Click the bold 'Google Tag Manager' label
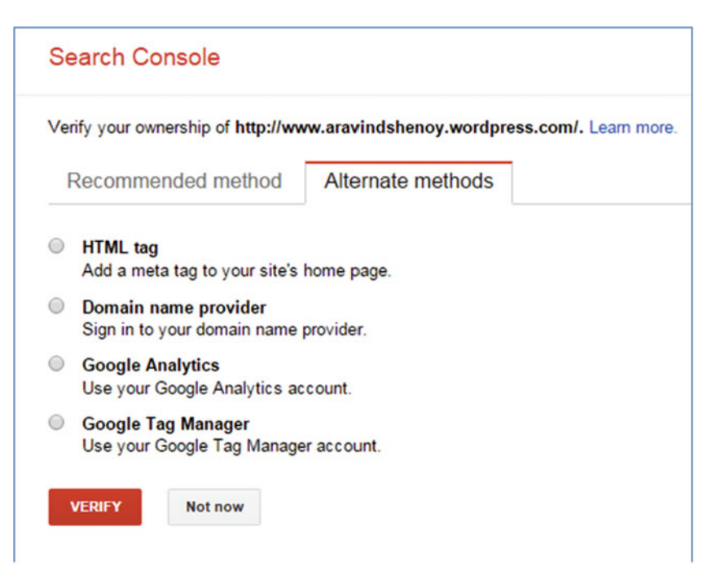The width and height of the screenshot is (712, 588). tap(165, 423)
